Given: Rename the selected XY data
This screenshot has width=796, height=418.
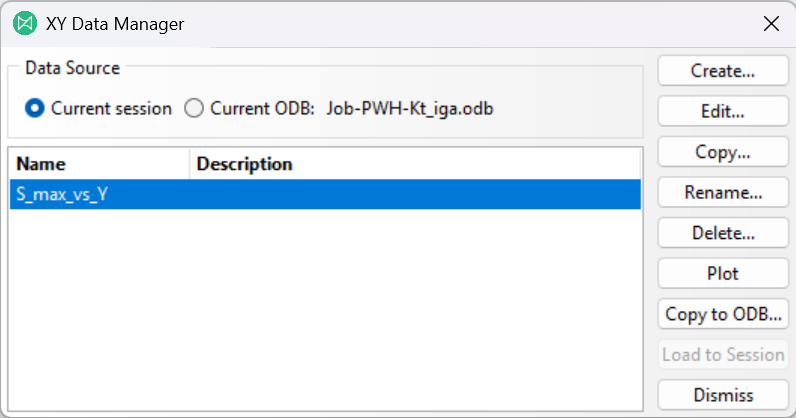Looking at the screenshot, I should pos(723,192).
